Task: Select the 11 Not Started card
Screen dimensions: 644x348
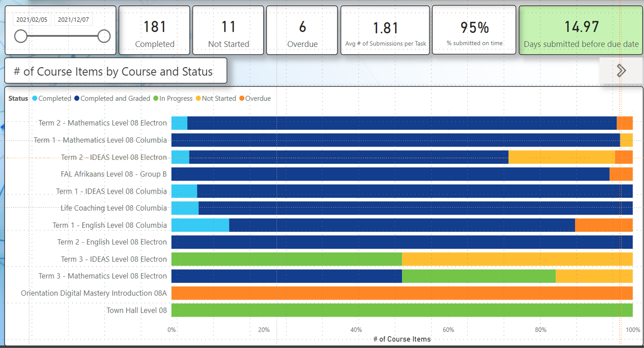Action: coord(228,30)
